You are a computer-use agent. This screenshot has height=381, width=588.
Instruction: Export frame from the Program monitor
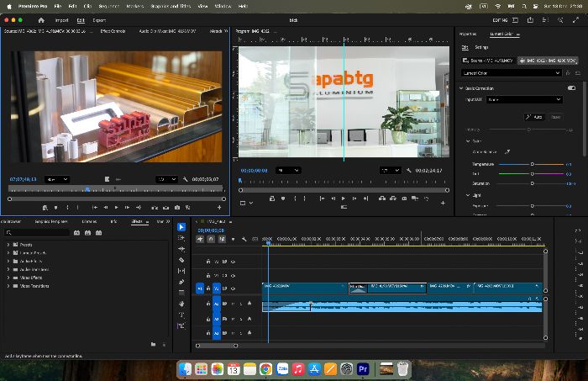[x=404, y=198]
